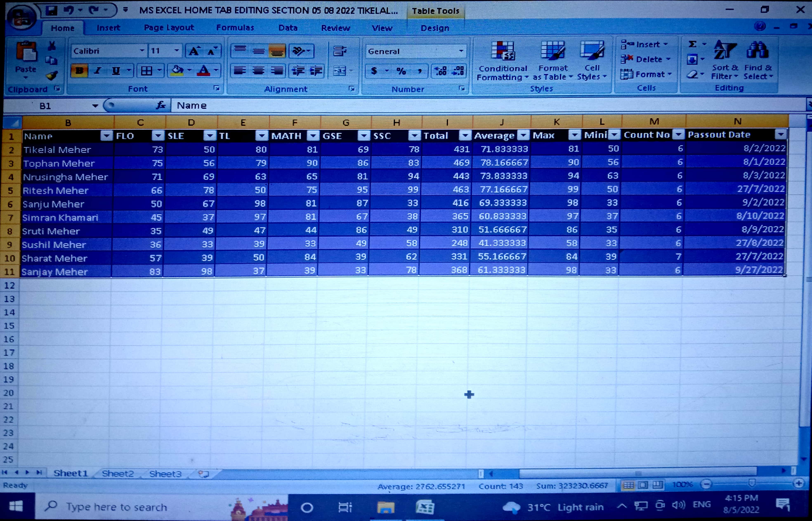Toggle Italic formatting button
The image size is (812, 521).
(x=98, y=71)
